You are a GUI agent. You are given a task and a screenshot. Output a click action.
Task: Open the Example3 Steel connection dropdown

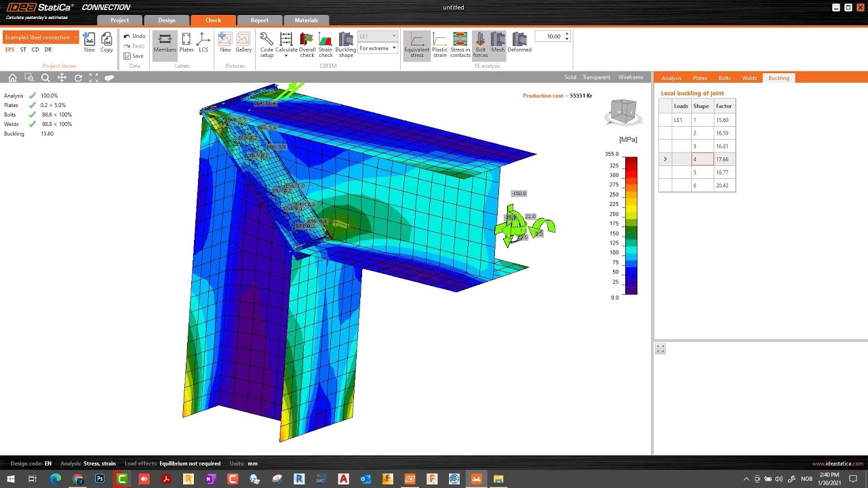[x=41, y=37]
